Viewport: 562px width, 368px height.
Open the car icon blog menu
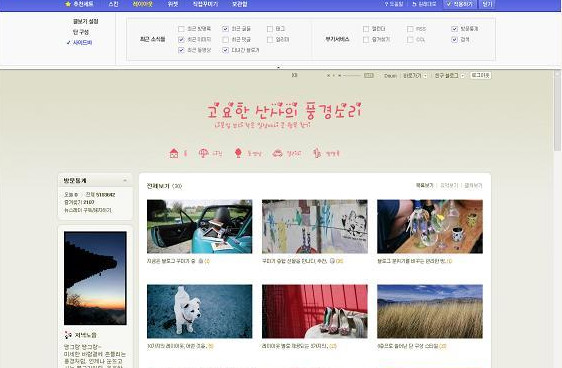[x=277, y=153]
